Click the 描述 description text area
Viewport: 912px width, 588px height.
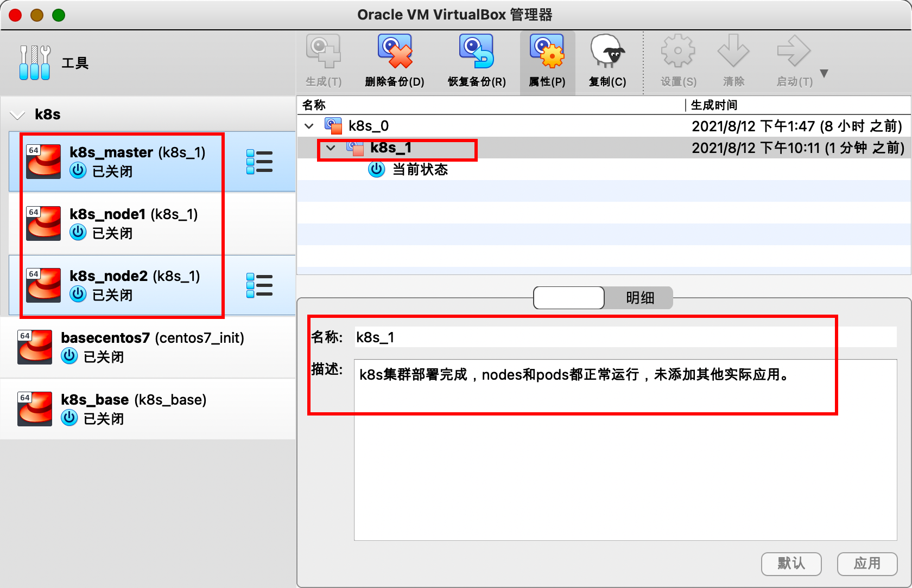(625, 450)
